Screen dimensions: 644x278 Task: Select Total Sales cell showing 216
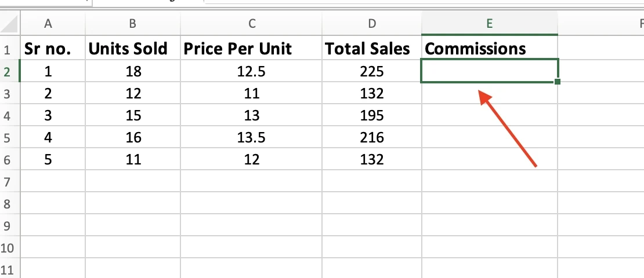pyautogui.click(x=372, y=137)
